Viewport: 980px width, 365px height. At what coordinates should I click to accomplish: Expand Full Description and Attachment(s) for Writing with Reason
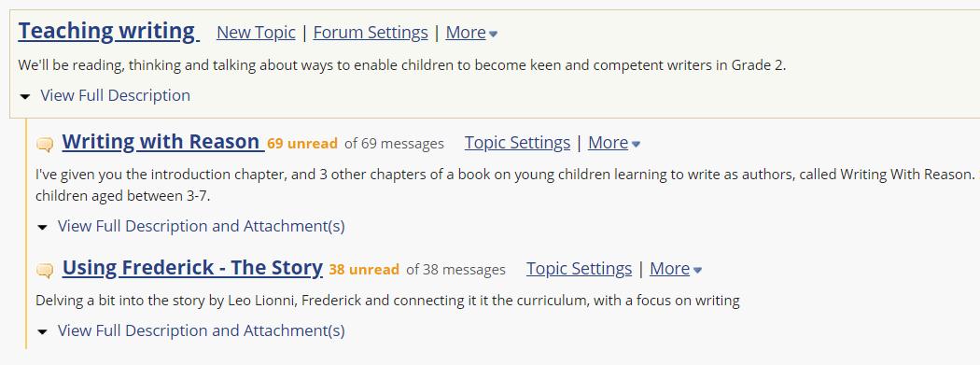point(202,226)
